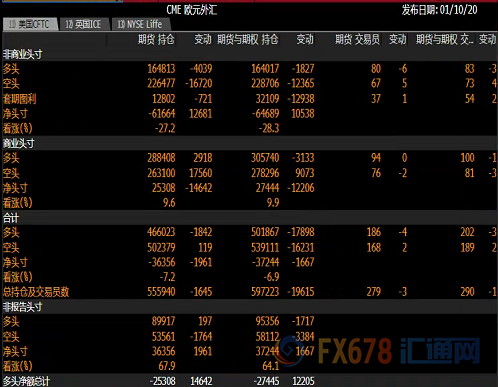This screenshot has width=498, height=387.
Task: Click the 期货 交易员 column header
Action: tap(357, 40)
